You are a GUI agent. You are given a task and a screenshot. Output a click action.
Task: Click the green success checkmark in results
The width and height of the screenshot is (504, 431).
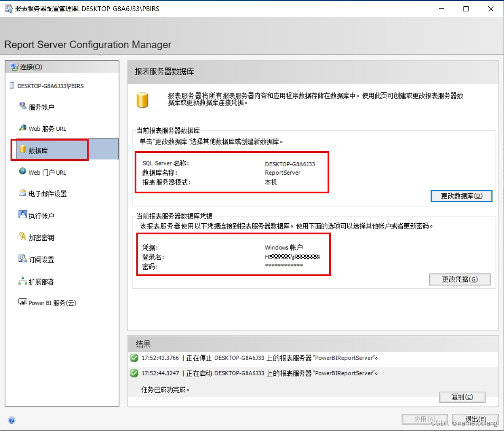[134, 358]
